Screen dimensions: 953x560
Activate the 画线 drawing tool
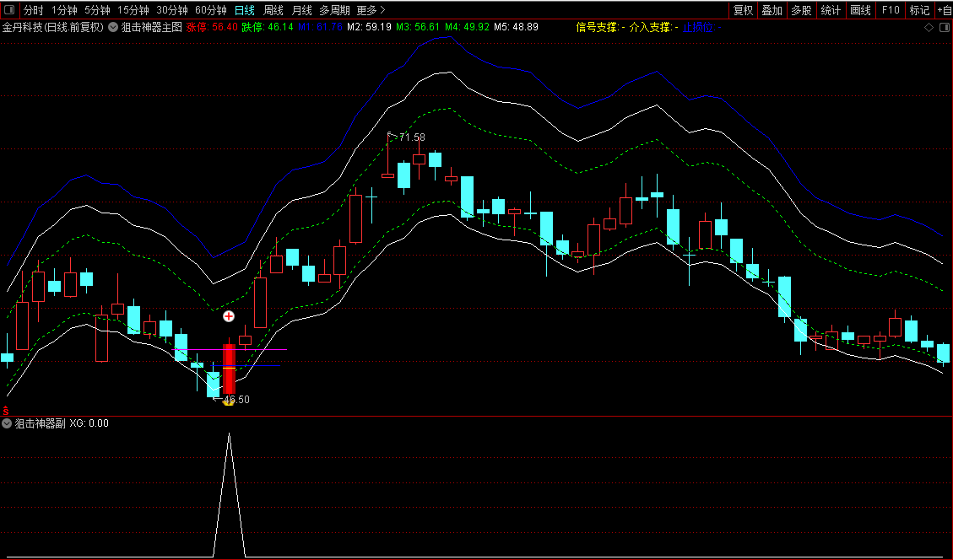coord(861,10)
